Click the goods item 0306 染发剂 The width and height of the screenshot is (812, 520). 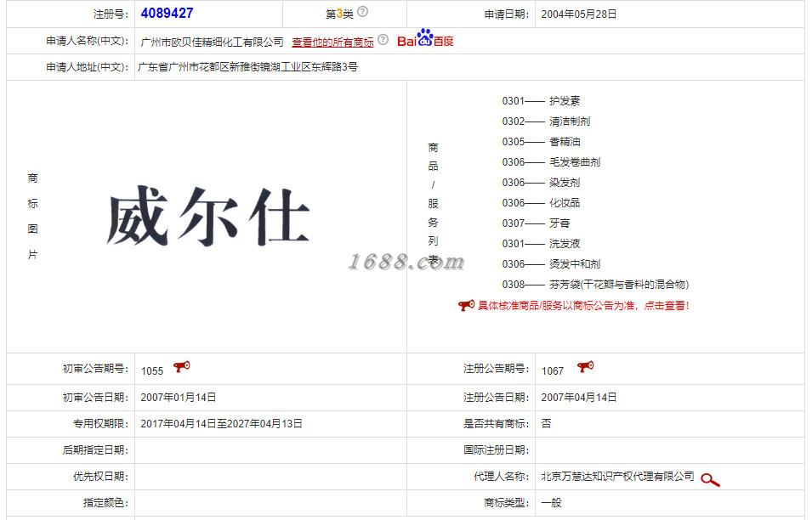coord(541,183)
